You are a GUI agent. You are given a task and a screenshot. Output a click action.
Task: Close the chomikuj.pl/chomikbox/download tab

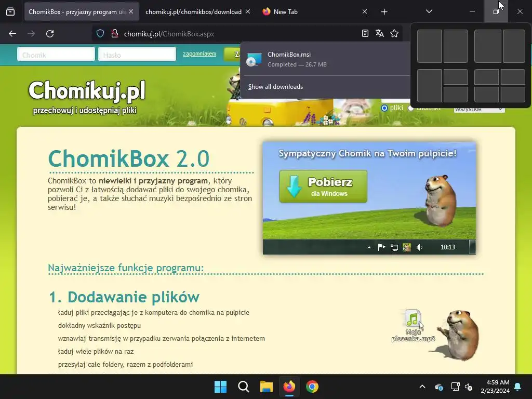pos(248,11)
